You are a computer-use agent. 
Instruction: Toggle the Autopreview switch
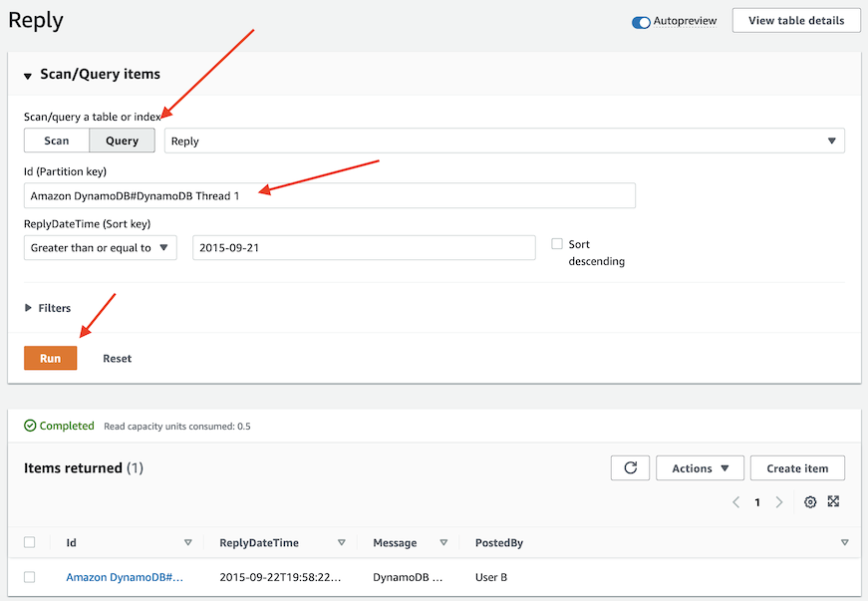pos(641,22)
